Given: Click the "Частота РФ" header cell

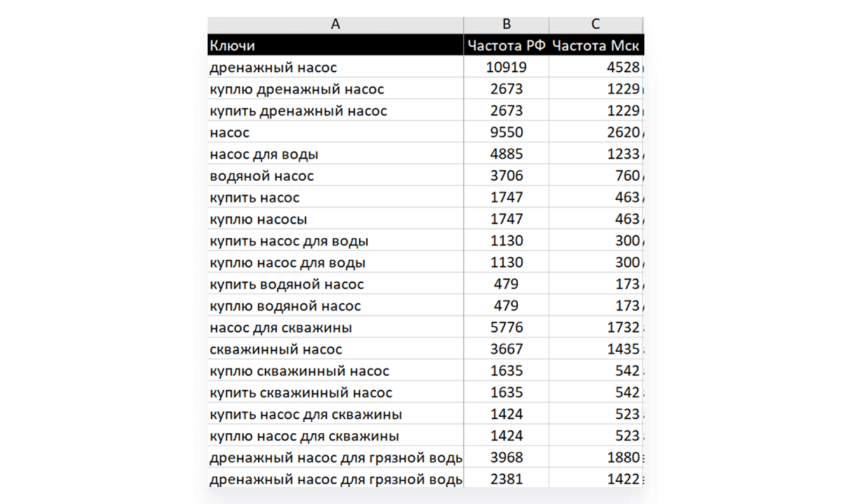Looking at the screenshot, I should pyautogui.click(x=506, y=46).
